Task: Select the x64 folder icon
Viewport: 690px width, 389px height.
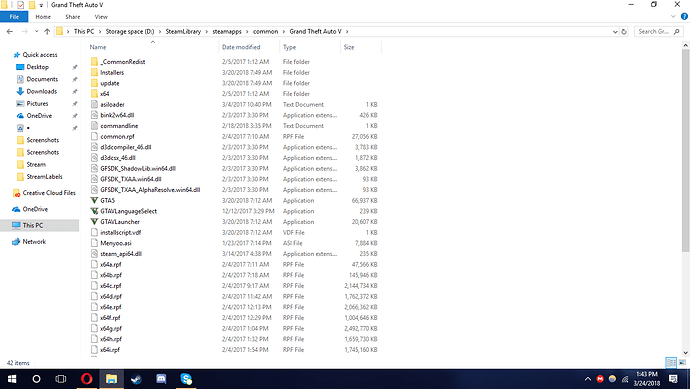Action: tap(94, 94)
